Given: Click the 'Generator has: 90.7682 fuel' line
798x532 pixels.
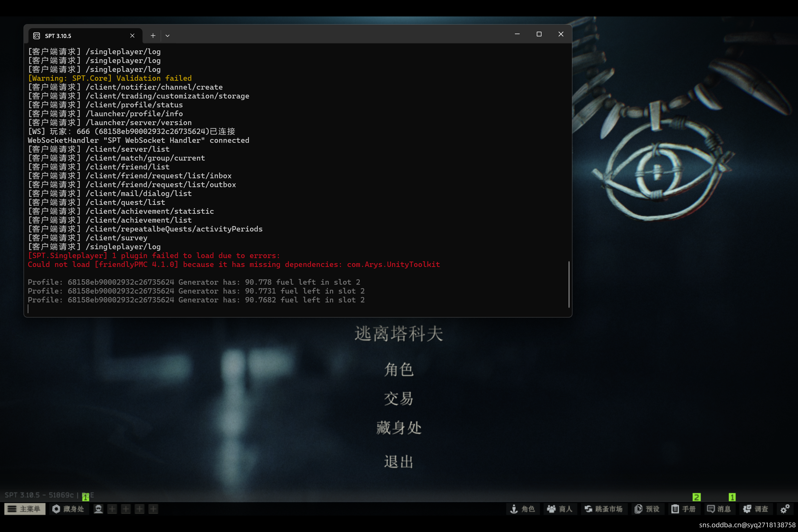Looking at the screenshot, I should [x=196, y=300].
